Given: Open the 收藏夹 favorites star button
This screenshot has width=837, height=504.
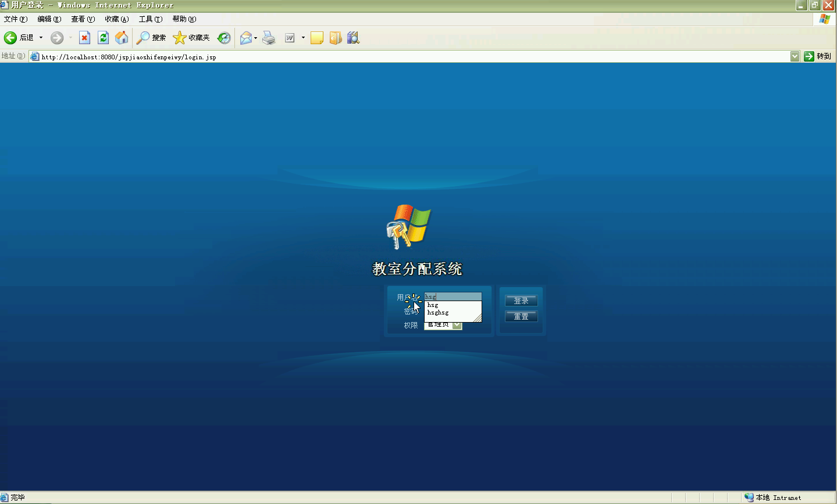Looking at the screenshot, I should (x=191, y=38).
